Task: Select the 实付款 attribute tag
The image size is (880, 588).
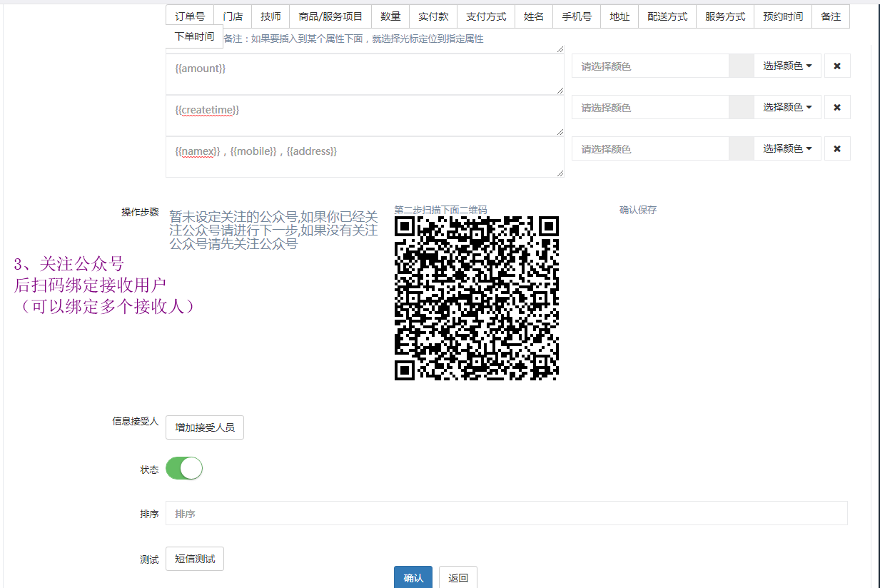Action: pyautogui.click(x=433, y=16)
